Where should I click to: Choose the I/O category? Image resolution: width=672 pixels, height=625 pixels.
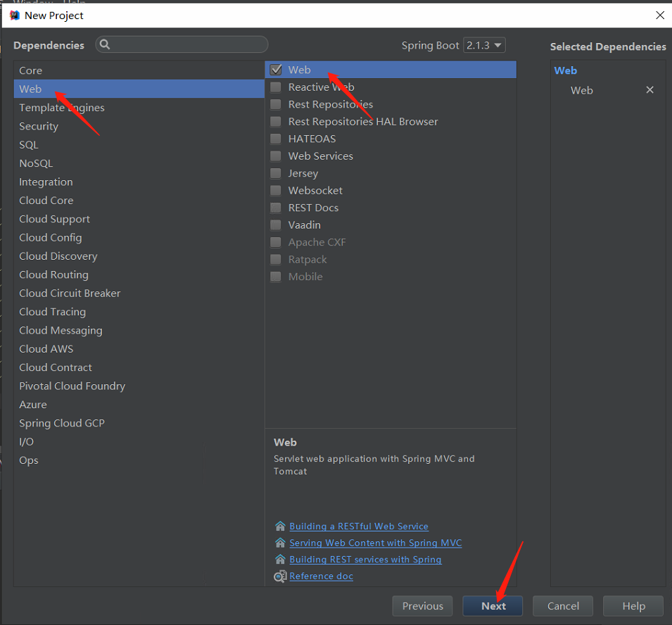pyautogui.click(x=139, y=441)
